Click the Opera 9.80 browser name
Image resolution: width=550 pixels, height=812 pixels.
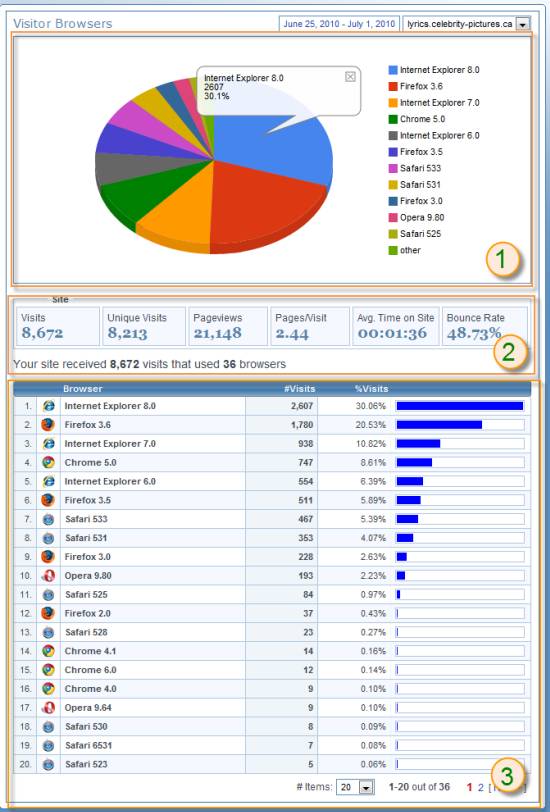(x=88, y=576)
